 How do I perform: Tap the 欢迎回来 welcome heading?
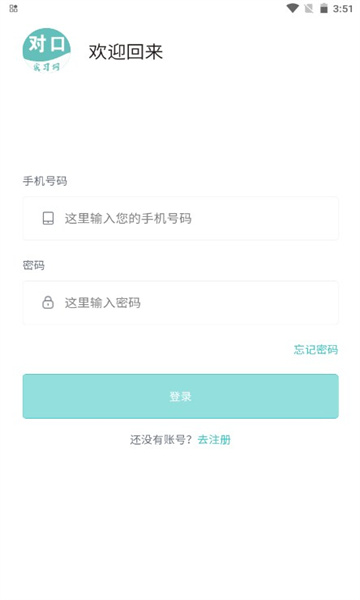(126, 52)
